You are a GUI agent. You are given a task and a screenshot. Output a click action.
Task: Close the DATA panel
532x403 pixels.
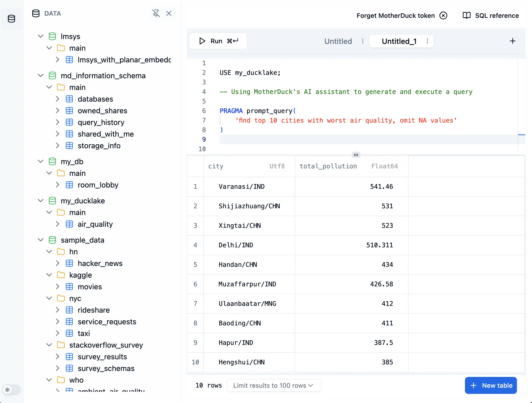pos(169,14)
